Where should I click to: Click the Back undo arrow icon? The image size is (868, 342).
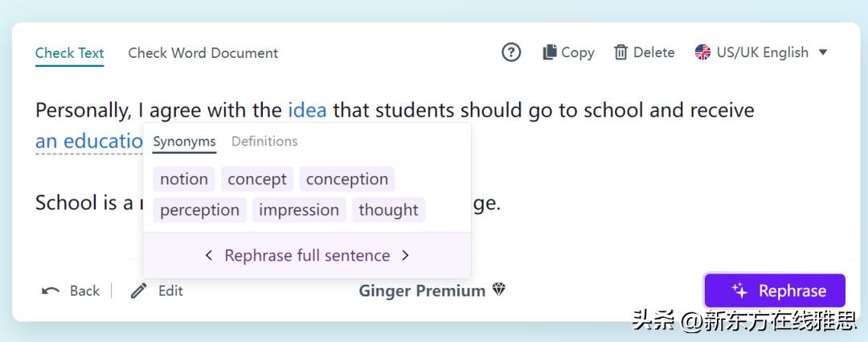pos(51,290)
